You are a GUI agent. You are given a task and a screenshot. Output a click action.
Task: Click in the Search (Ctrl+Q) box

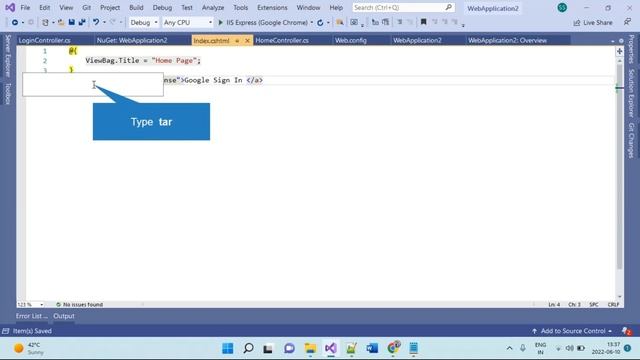tap(403, 7)
